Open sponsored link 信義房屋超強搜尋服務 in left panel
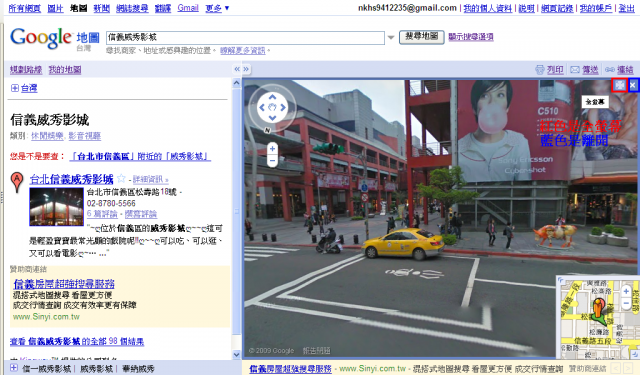The image size is (640, 375). [x=64, y=284]
